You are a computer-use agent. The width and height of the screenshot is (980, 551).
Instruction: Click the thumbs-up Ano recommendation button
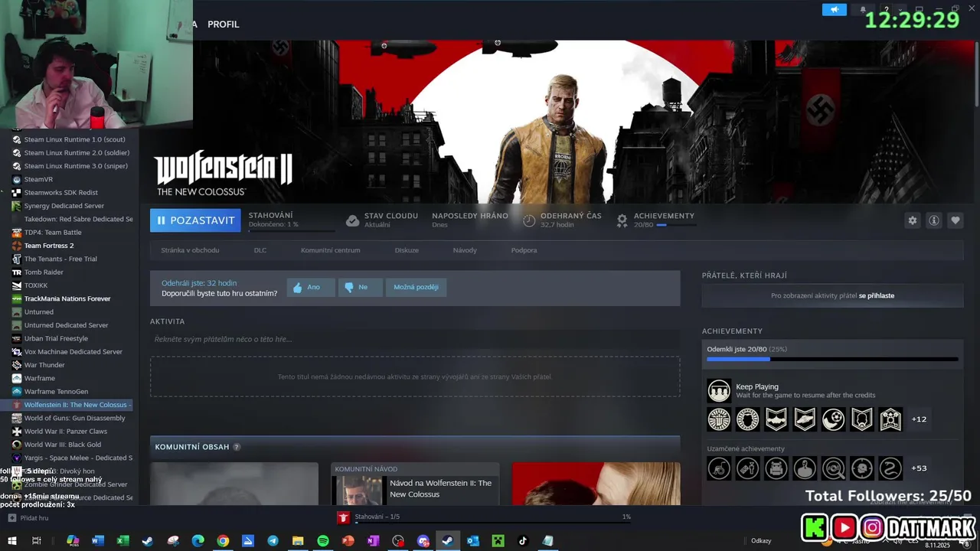pos(311,288)
